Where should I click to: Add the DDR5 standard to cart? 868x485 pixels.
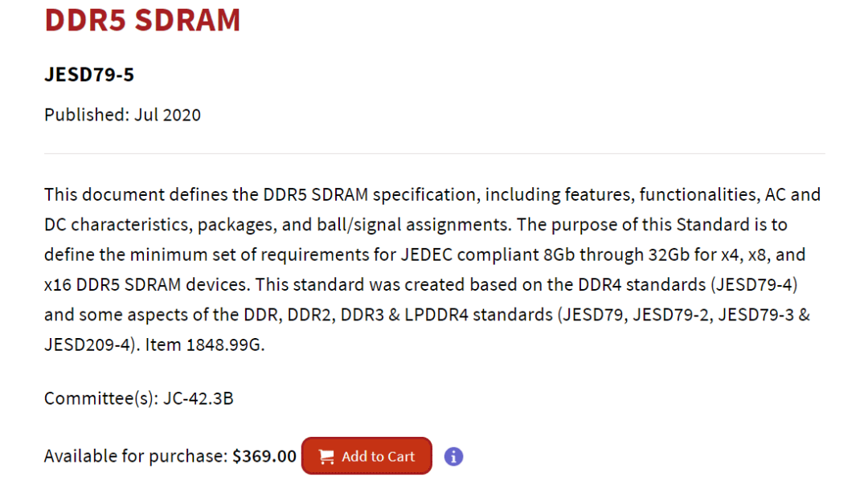point(366,456)
